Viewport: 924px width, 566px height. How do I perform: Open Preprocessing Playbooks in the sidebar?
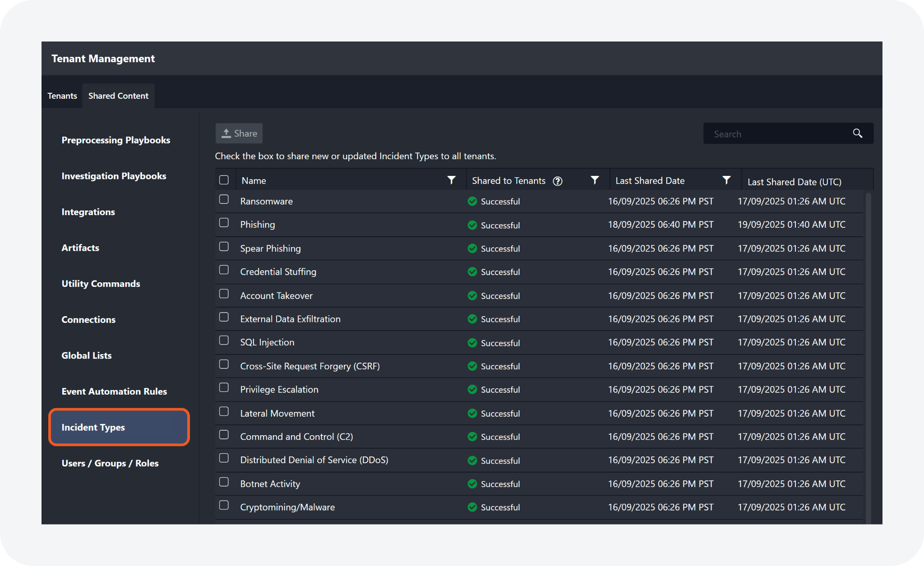pyautogui.click(x=116, y=140)
